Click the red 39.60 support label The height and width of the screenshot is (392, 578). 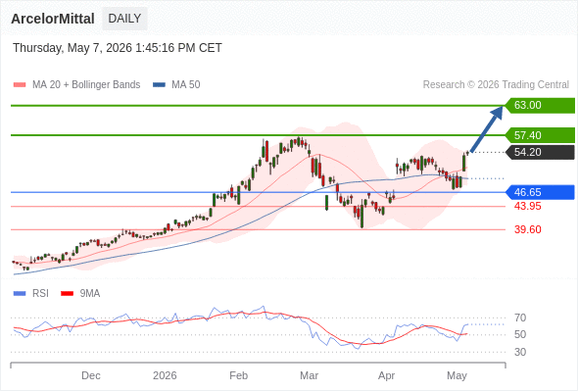point(528,229)
